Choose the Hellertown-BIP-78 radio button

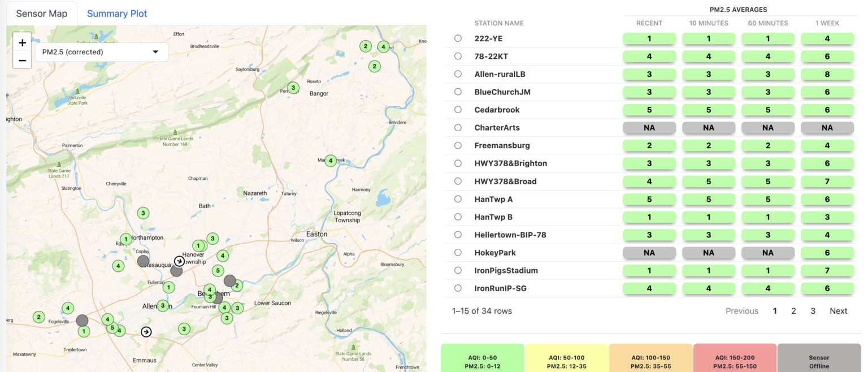458,235
